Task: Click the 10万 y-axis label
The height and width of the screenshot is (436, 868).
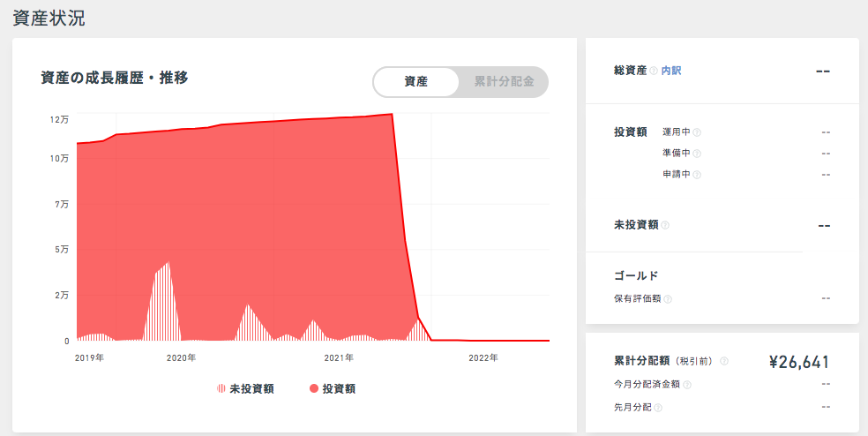Action: pyautogui.click(x=60, y=159)
